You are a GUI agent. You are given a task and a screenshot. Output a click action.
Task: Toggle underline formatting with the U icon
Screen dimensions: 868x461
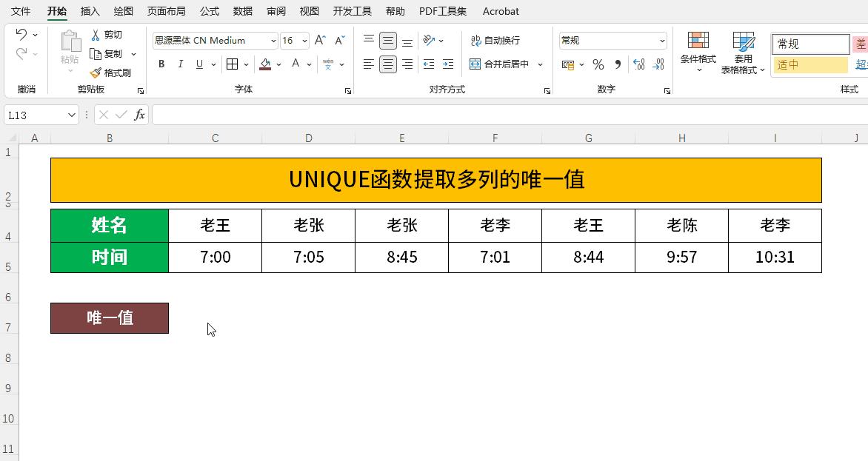(x=198, y=64)
